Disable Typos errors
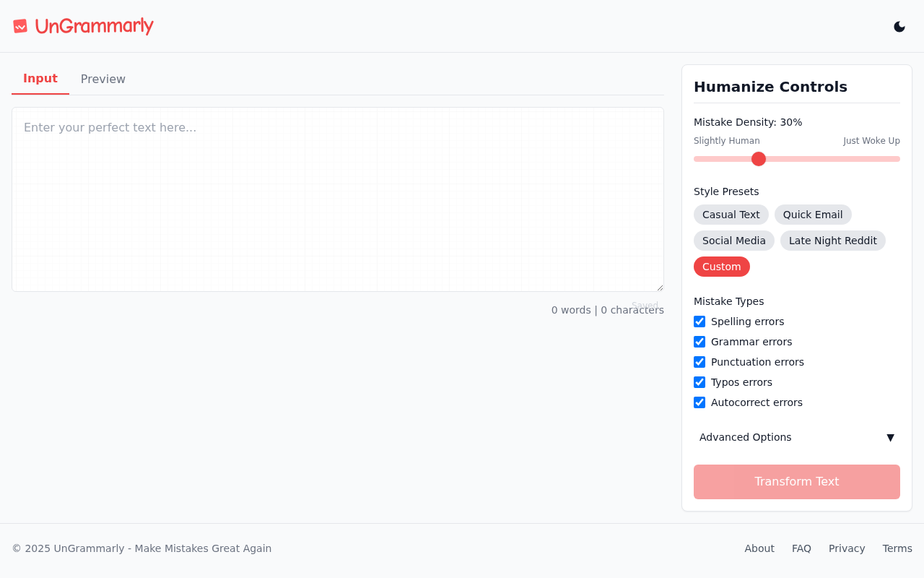Image resolution: width=924 pixels, height=578 pixels. click(699, 382)
